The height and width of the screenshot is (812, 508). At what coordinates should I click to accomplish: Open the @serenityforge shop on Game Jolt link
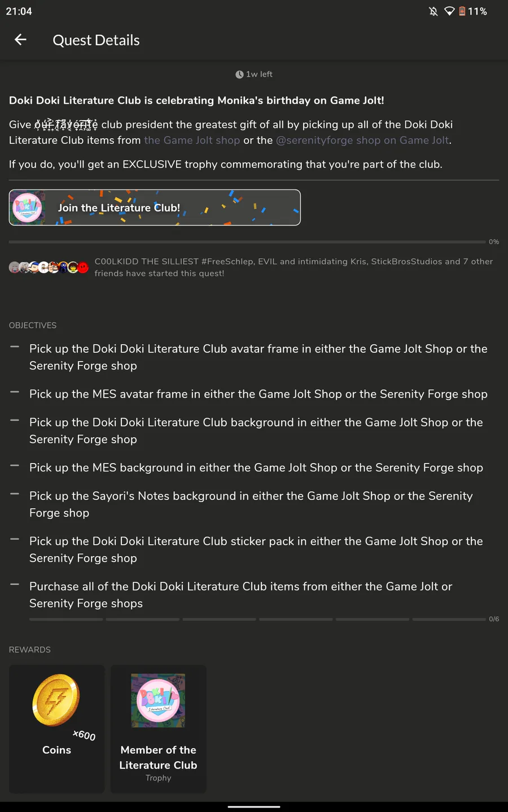coord(362,140)
